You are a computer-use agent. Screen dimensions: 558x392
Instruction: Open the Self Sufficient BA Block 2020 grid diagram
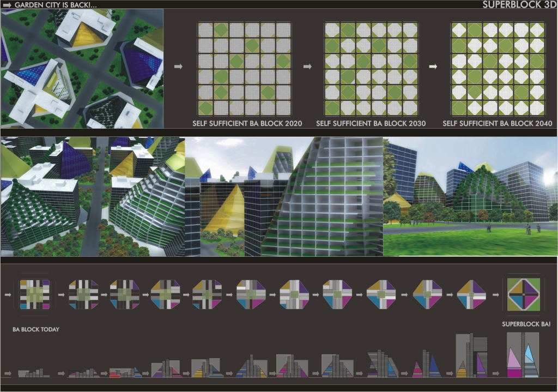pos(244,69)
